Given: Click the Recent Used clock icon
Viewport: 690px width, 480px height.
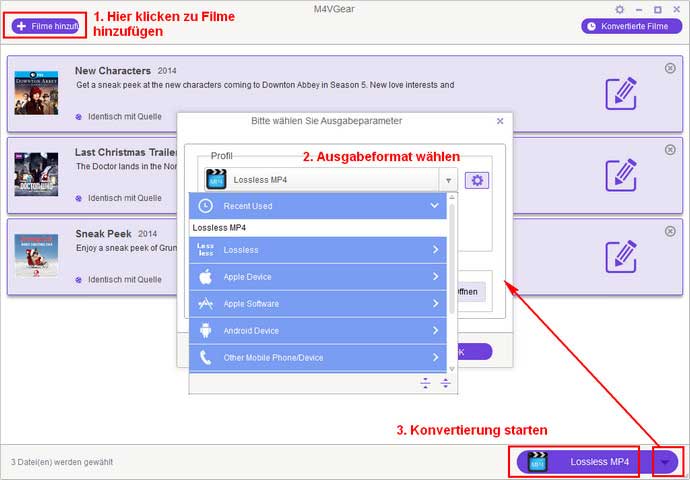Looking at the screenshot, I should click(206, 205).
